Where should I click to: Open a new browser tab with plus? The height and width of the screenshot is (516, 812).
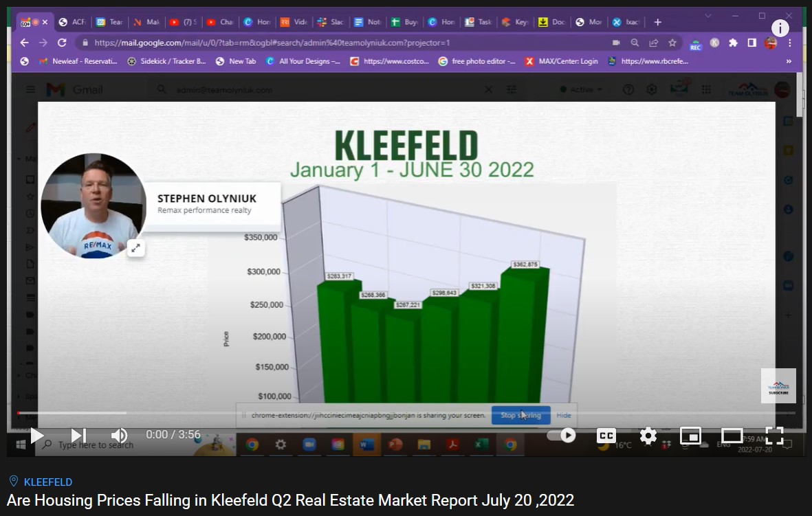[657, 22]
